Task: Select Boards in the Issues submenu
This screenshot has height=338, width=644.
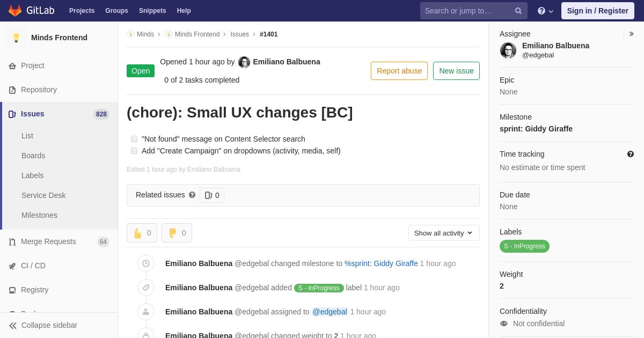Action: click(x=33, y=156)
